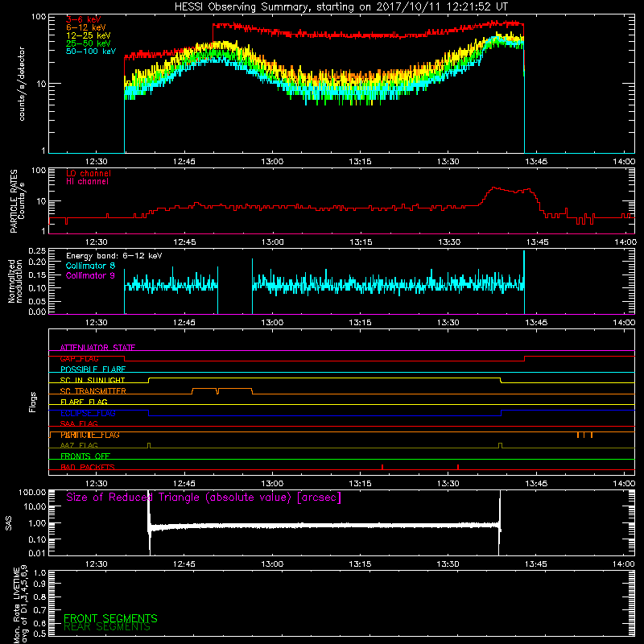This screenshot has height=644, width=644.
Task: Select the HI channel legend label
Action: tap(87, 181)
